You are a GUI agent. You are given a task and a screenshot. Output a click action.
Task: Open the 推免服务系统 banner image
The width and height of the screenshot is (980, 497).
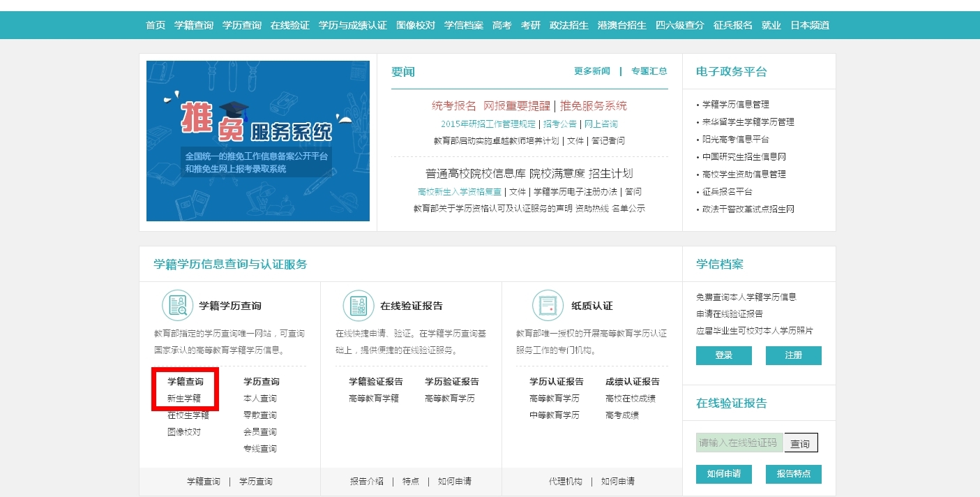257,141
